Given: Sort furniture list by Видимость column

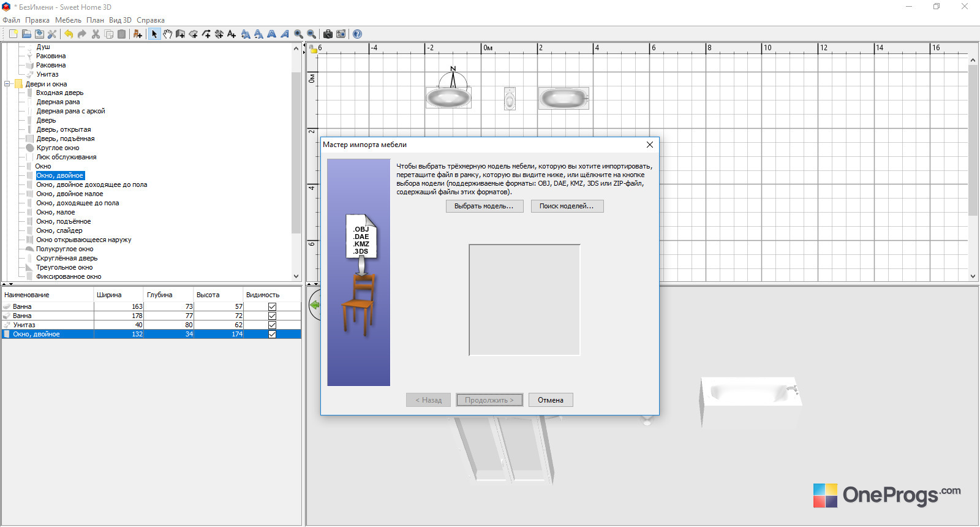Looking at the screenshot, I should 272,295.
